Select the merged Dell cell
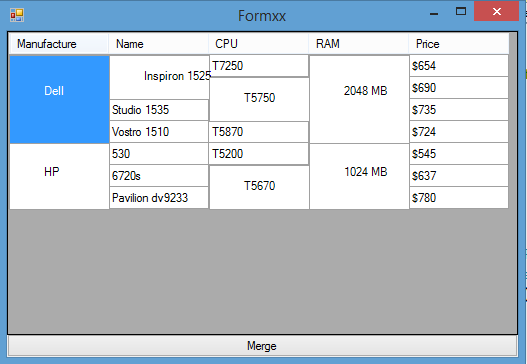 tap(59, 99)
